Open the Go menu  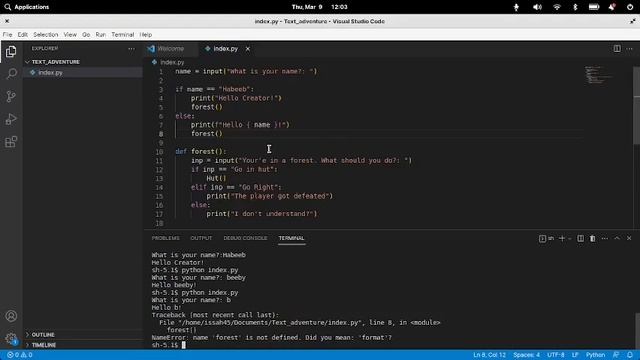[x=86, y=35]
